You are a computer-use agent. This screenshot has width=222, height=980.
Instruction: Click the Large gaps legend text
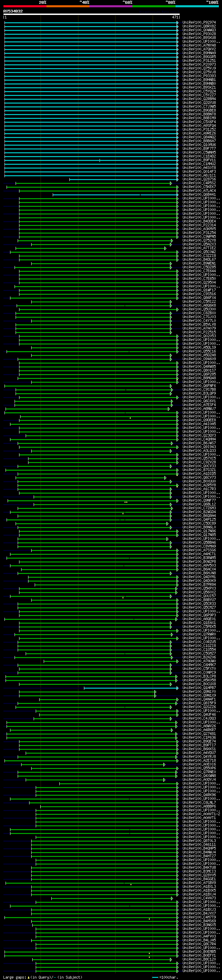(x=43, y=977)
